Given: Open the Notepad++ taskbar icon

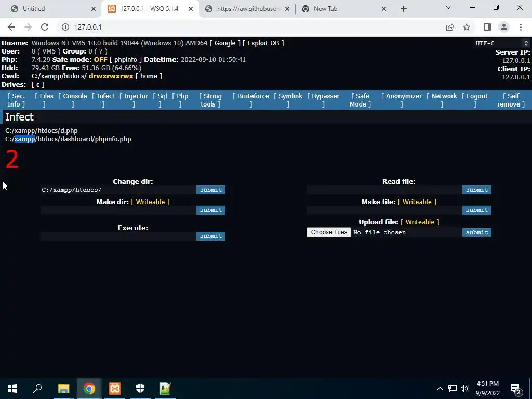Looking at the screenshot, I should [x=165, y=389].
